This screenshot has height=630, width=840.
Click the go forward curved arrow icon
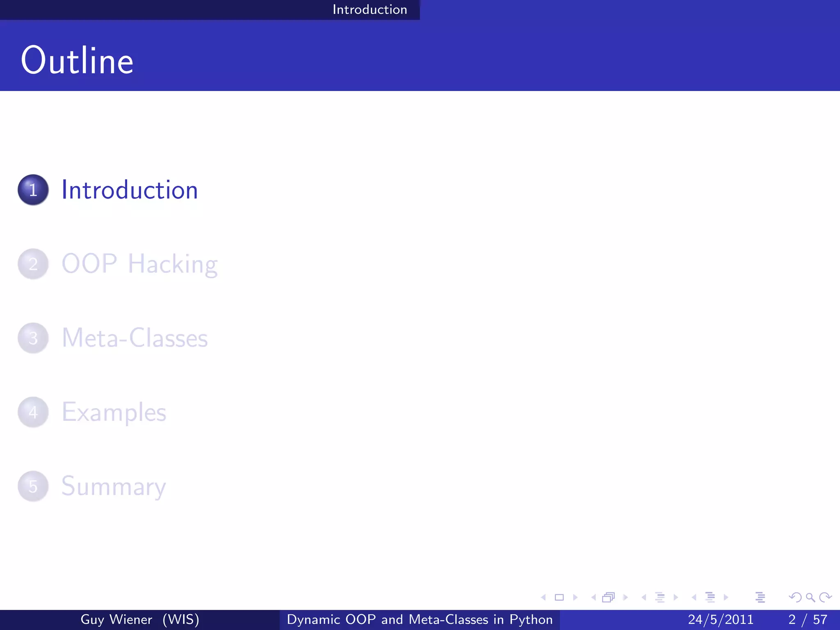coord(825,598)
